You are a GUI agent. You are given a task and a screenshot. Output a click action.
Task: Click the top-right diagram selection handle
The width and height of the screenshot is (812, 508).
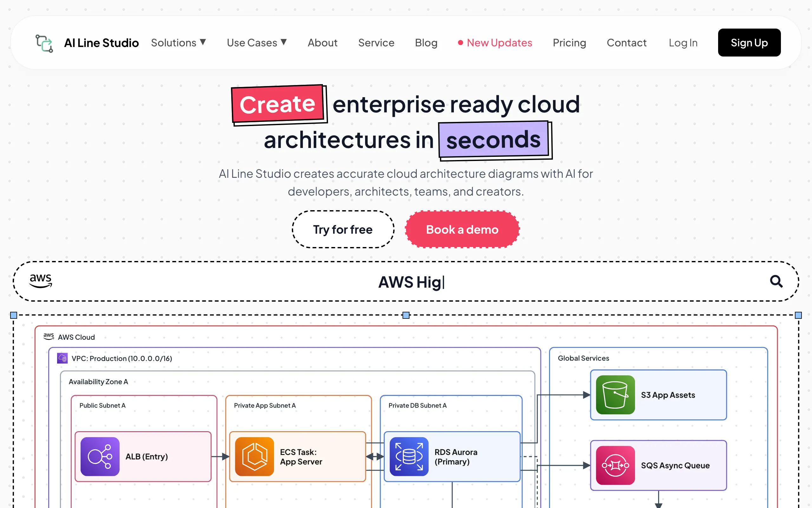(x=799, y=315)
